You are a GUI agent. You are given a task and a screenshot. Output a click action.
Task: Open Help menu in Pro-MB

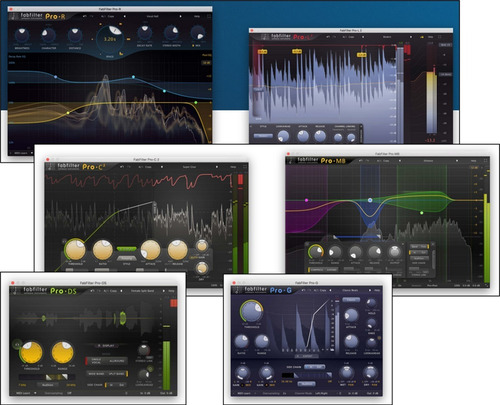pos(473,161)
